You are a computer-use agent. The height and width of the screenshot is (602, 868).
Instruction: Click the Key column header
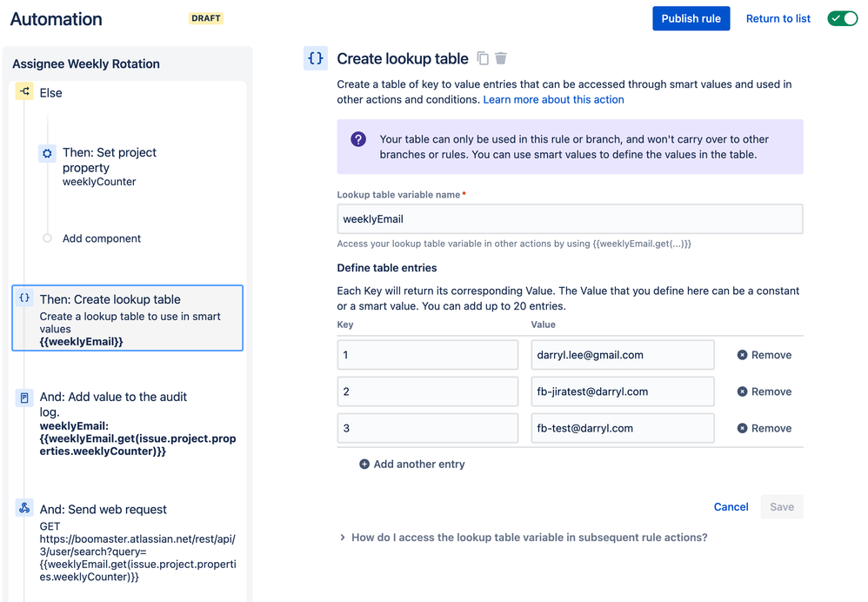tap(345, 324)
